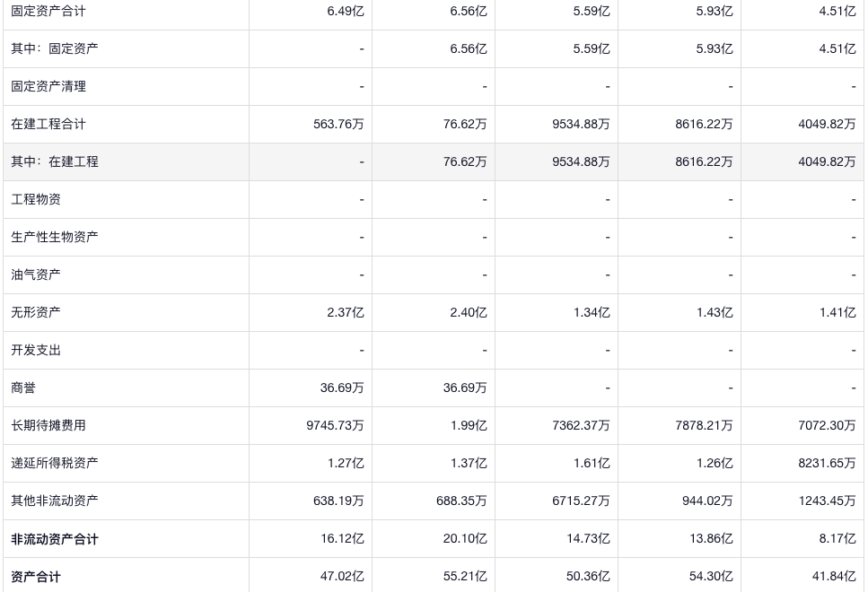
Task: Click the 6715.27万 cell in 其他非流动资产 row
Action: click(x=581, y=501)
